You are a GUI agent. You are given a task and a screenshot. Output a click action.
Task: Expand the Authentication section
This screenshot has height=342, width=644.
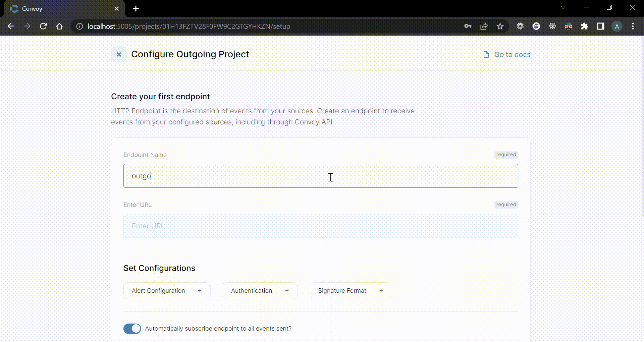(260, 291)
